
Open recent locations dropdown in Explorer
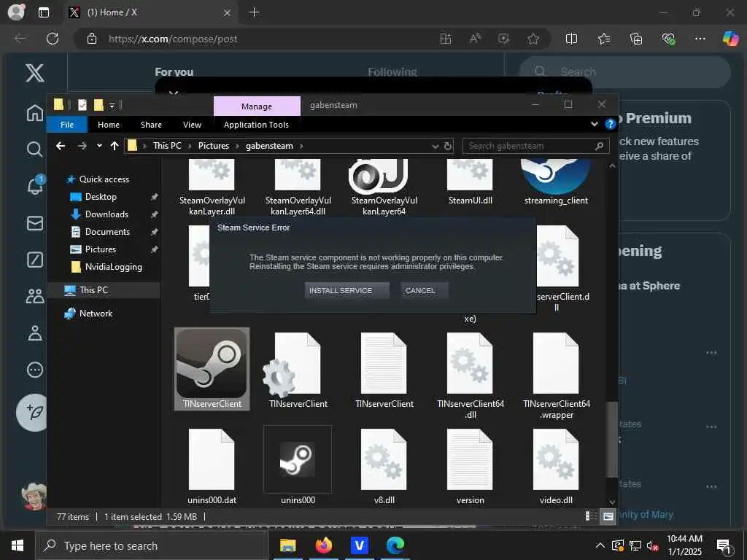pyautogui.click(x=99, y=146)
